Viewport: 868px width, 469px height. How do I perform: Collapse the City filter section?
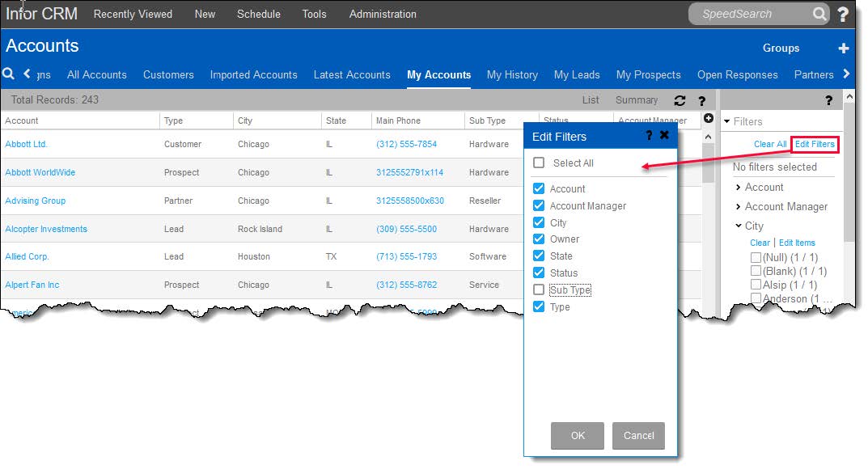point(739,226)
